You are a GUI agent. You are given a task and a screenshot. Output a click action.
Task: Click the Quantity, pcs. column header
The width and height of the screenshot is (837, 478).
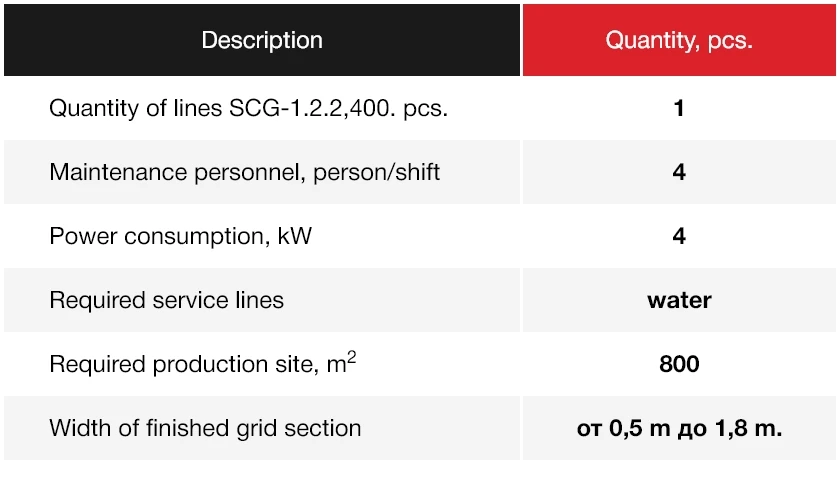pyautogui.click(x=679, y=40)
